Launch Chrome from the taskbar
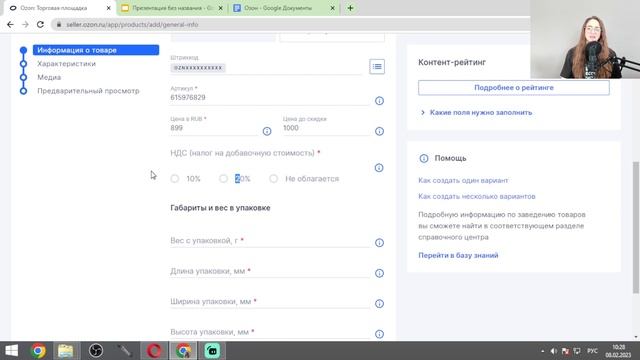The width and height of the screenshot is (640, 360). coord(39,351)
